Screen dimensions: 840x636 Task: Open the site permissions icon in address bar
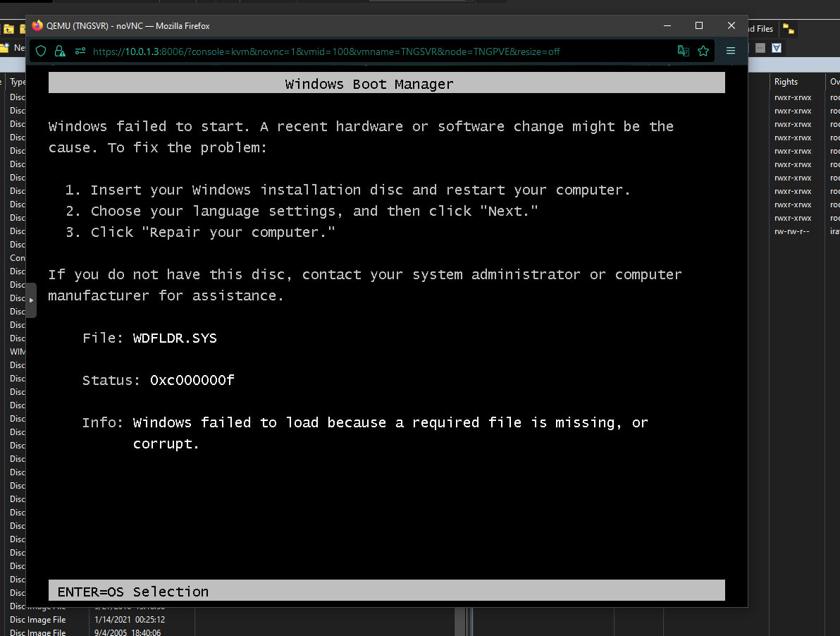tap(80, 51)
